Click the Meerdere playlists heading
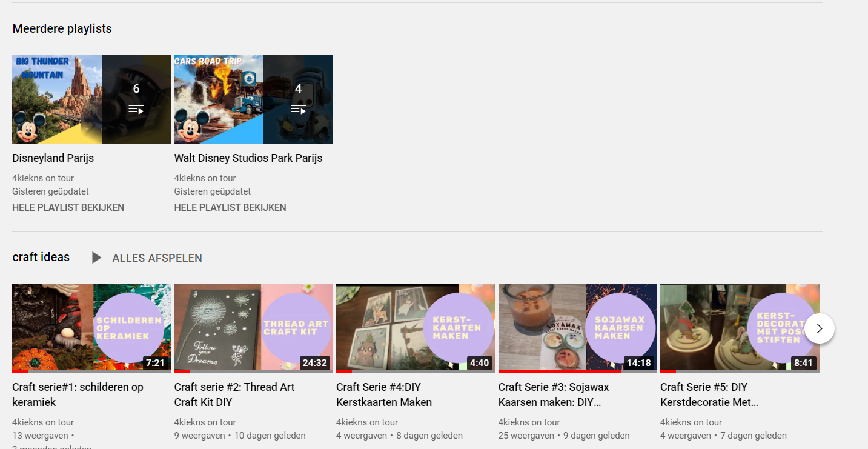 (x=62, y=28)
